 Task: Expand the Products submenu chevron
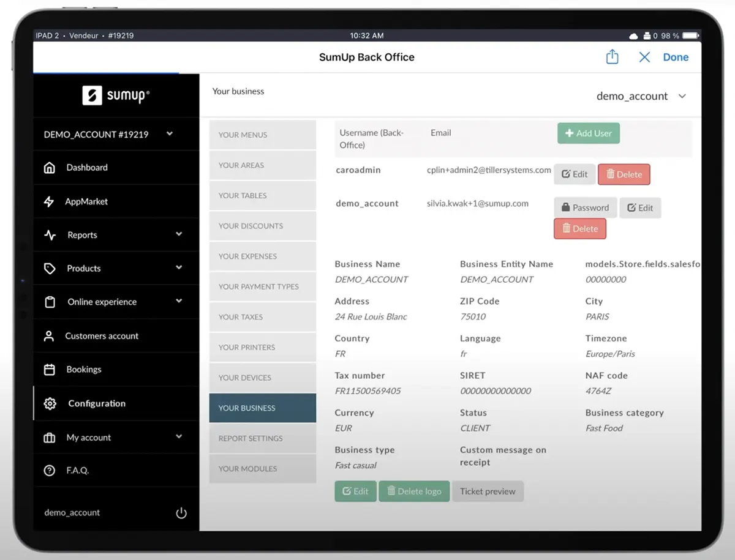[x=179, y=268]
